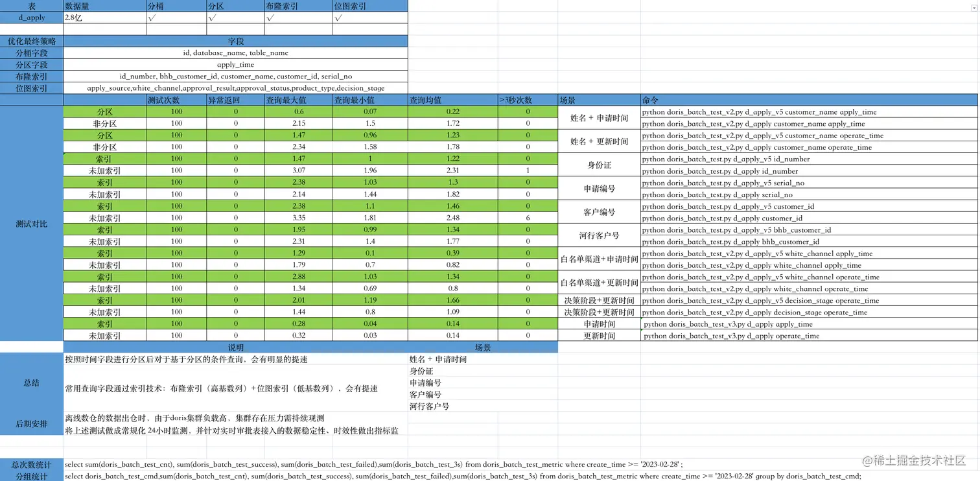Select the 0.6 max query value
980x481 pixels.
(x=299, y=111)
